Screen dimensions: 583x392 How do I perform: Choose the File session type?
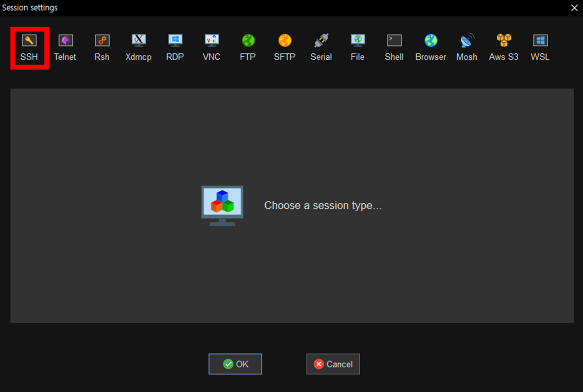(x=358, y=48)
